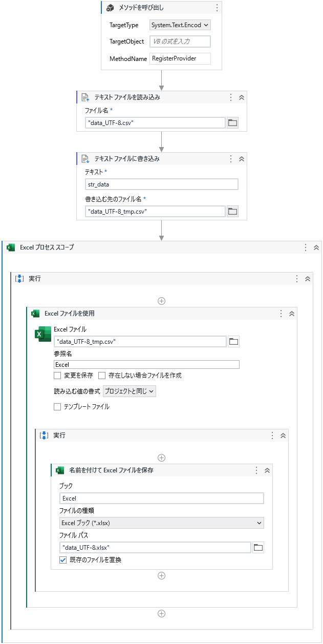Screen dimensions: 323x644
Task: Disable the 既存のファイルを置換 checkbox
Action: (63, 560)
